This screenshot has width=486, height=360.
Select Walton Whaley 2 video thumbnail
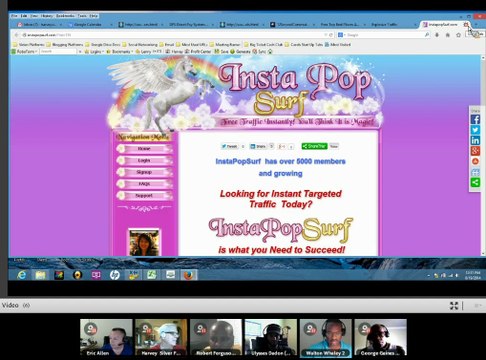(x=326, y=338)
